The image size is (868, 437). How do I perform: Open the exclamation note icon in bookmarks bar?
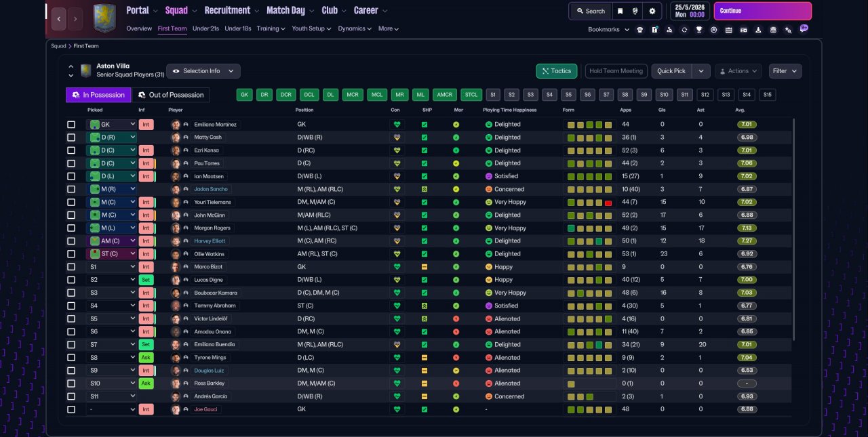pyautogui.click(x=654, y=30)
